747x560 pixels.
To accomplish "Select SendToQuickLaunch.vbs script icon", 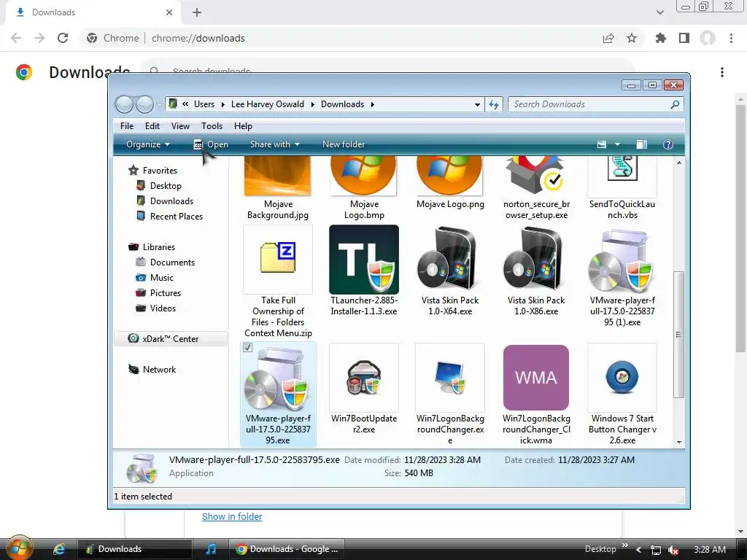I will [622, 169].
